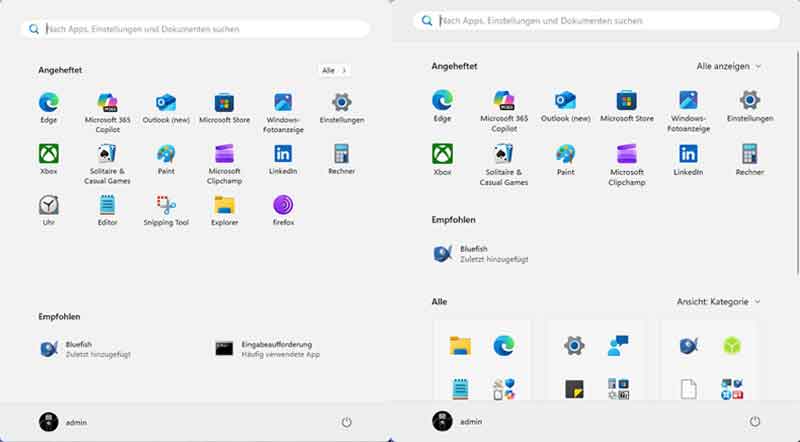Image resolution: width=800 pixels, height=442 pixels.
Task: Launch Microsoft 365 Copilot in left menu
Action: (107, 113)
